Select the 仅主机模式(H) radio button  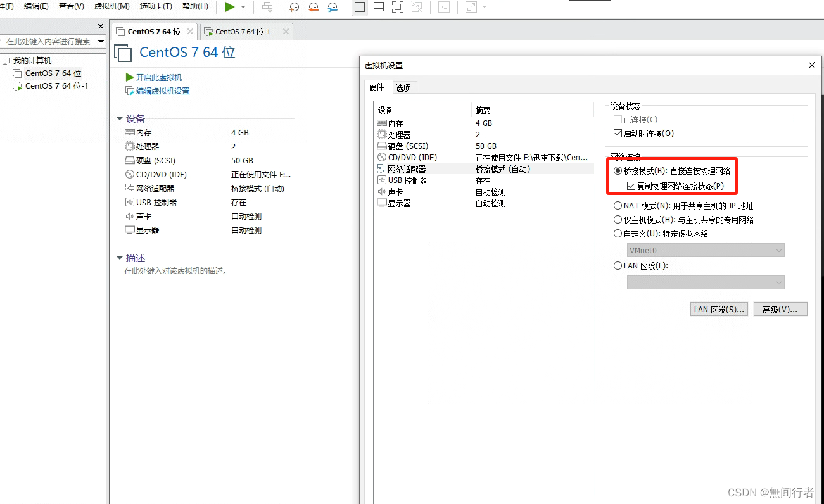[x=618, y=220]
